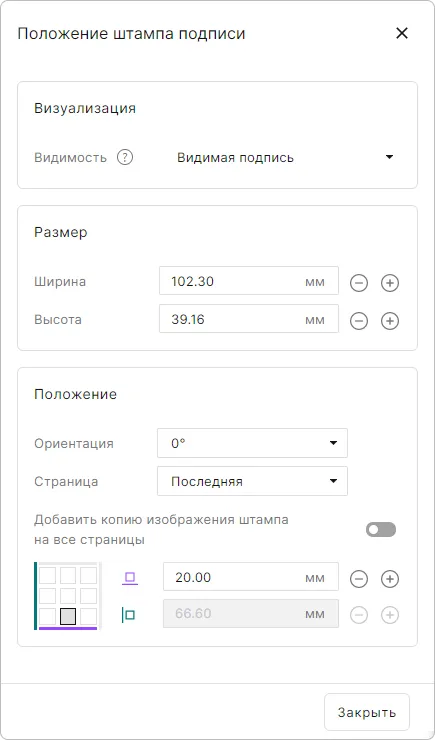
Task: Click the greyed-out minus beside 66.60
Action: coord(359,615)
